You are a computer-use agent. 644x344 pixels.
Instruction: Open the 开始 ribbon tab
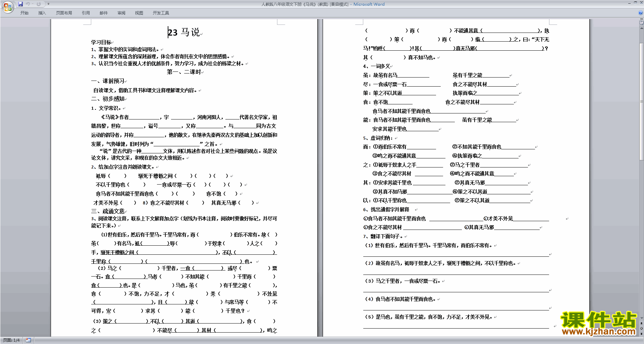coord(24,13)
